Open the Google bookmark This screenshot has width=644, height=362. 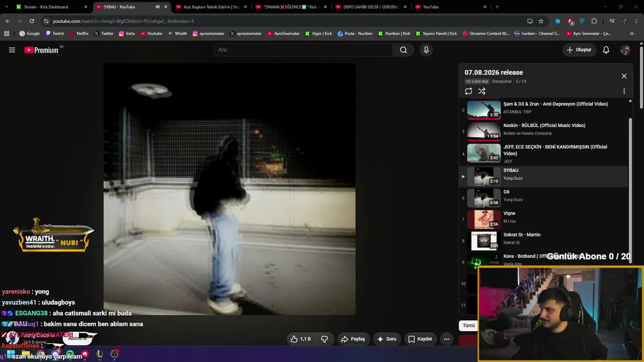pyautogui.click(x=30, y=34)
